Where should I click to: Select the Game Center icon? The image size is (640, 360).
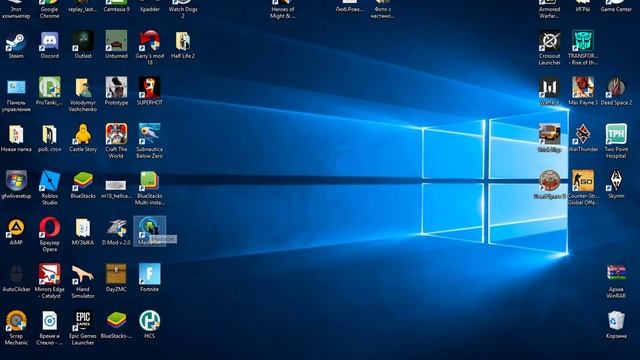click(x=616, y=6)
